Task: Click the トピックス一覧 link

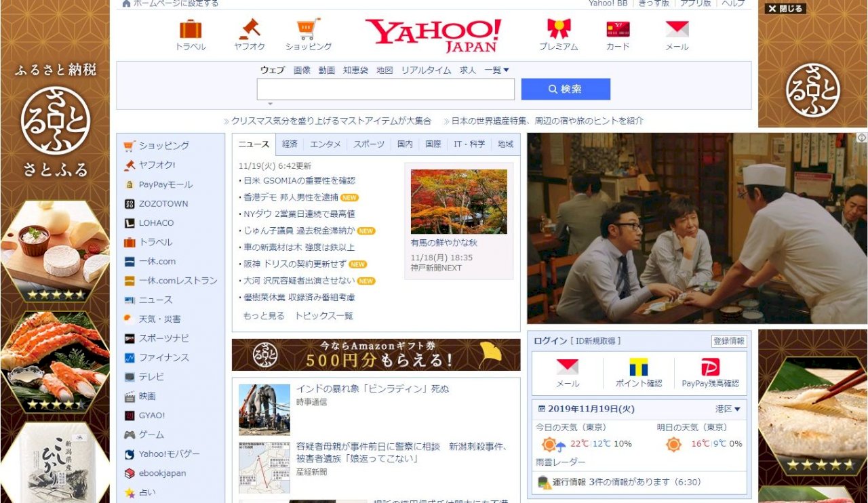Action: pos(323,316)
